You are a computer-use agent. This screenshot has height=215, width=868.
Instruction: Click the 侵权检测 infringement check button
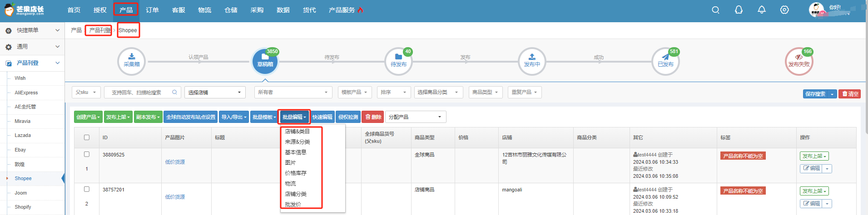[x=348, y=117]
